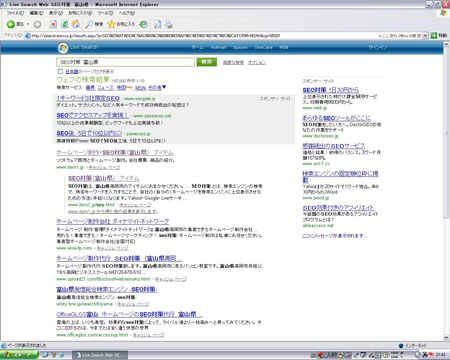The width and height of the screenshot is (450, 360).
Task: Open the ツール menu
Action: (105, 13)
